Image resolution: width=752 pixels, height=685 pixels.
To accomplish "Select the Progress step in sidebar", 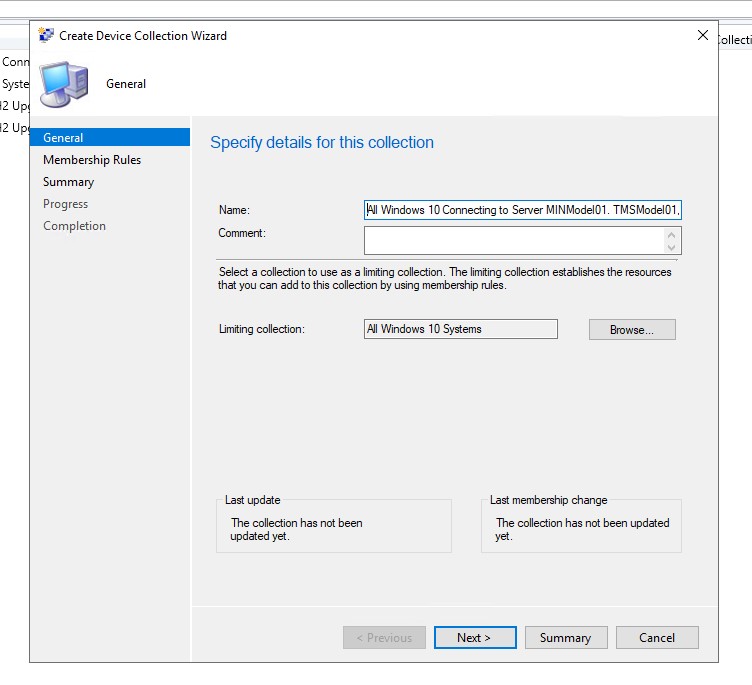I will click(65, 204).
